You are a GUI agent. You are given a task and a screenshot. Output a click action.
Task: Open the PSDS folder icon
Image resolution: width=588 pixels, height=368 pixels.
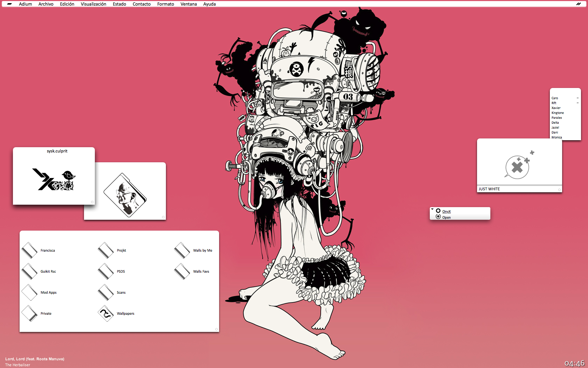(x=106, y=271)
